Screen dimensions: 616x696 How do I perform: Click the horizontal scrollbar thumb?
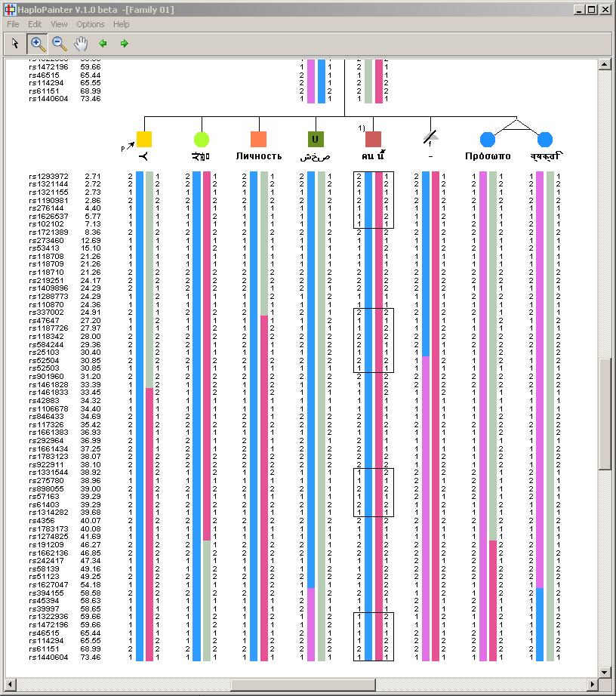[x=303, y=684]
